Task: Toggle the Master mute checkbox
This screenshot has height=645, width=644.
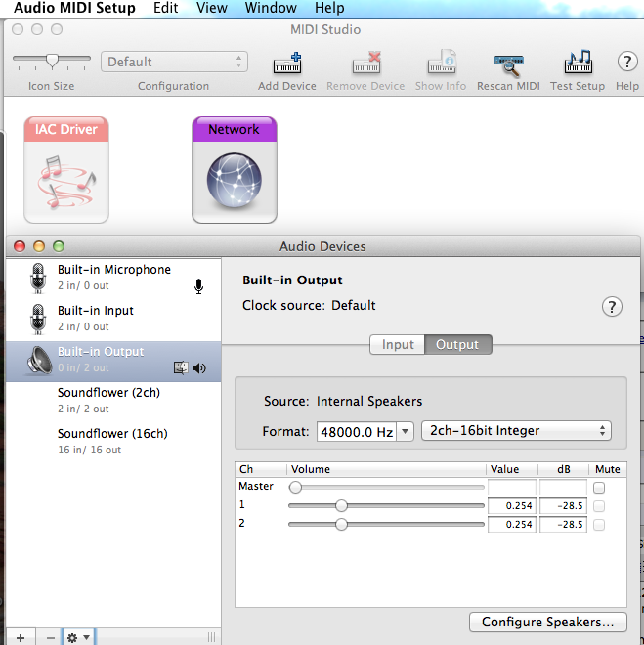Action: tap(599, 488)
